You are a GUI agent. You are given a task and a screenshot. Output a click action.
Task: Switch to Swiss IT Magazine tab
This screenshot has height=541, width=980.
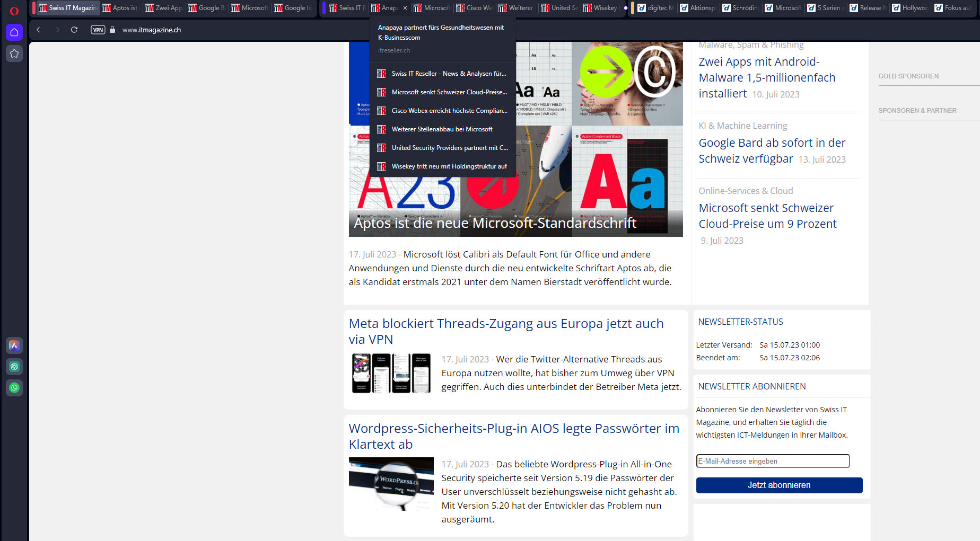click(68, 8)
